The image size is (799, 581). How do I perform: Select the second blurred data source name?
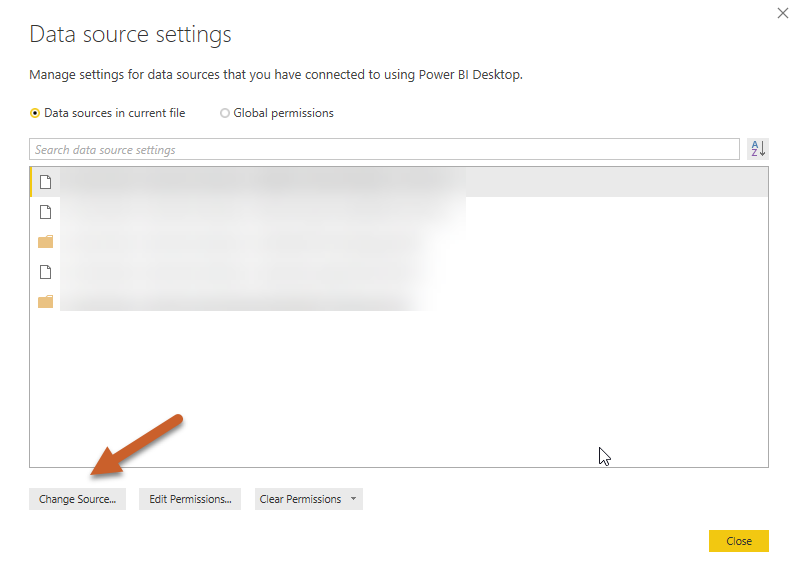tap(260, 212)
